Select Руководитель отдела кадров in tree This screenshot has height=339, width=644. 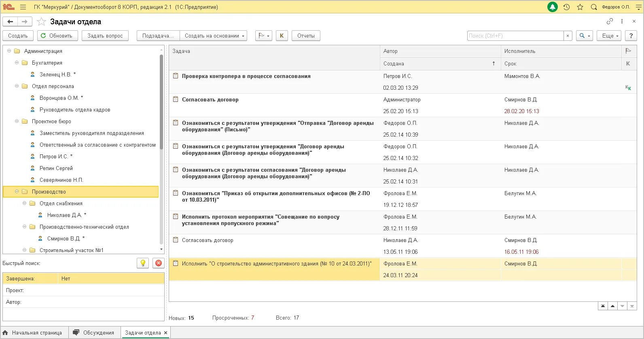click(x=75, y=109)
